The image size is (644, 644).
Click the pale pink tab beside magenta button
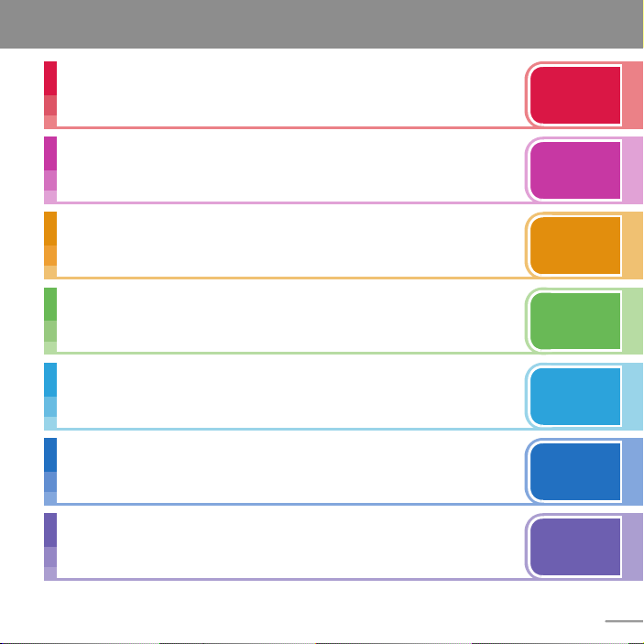click(x=632, y=170)
